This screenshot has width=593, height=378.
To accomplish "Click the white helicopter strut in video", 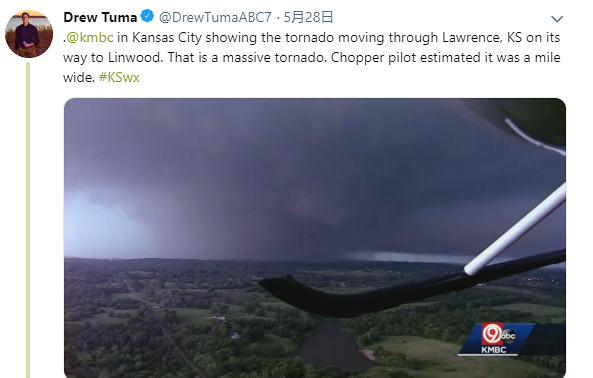I will pyautogui.click(x=516, y=228).
